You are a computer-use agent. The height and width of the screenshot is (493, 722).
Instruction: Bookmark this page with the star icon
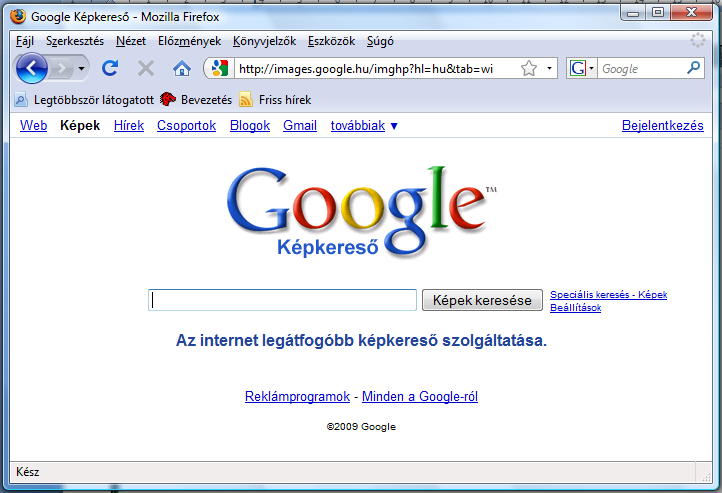tap(529, 69)
